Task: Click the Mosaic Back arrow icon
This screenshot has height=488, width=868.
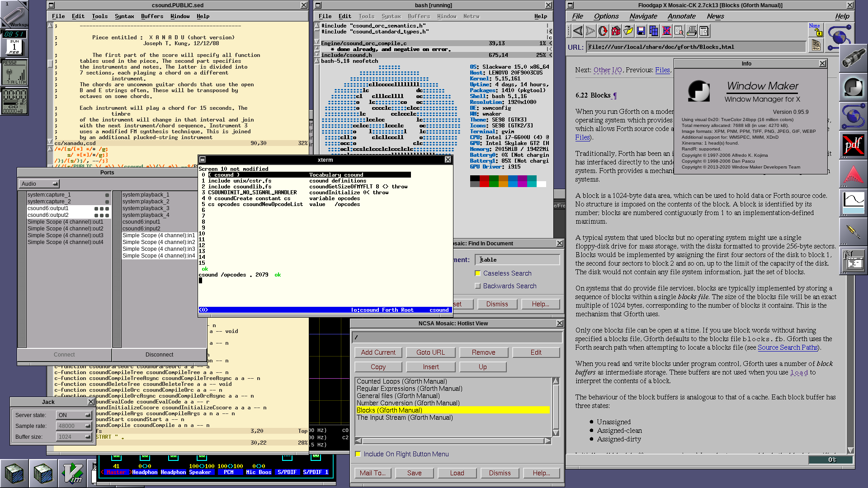Action: click(577, 31)
